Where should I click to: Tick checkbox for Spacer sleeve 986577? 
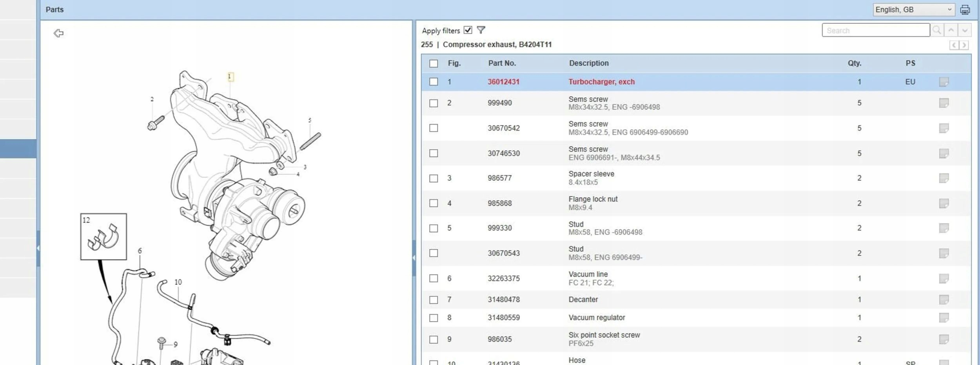(434, 178)
